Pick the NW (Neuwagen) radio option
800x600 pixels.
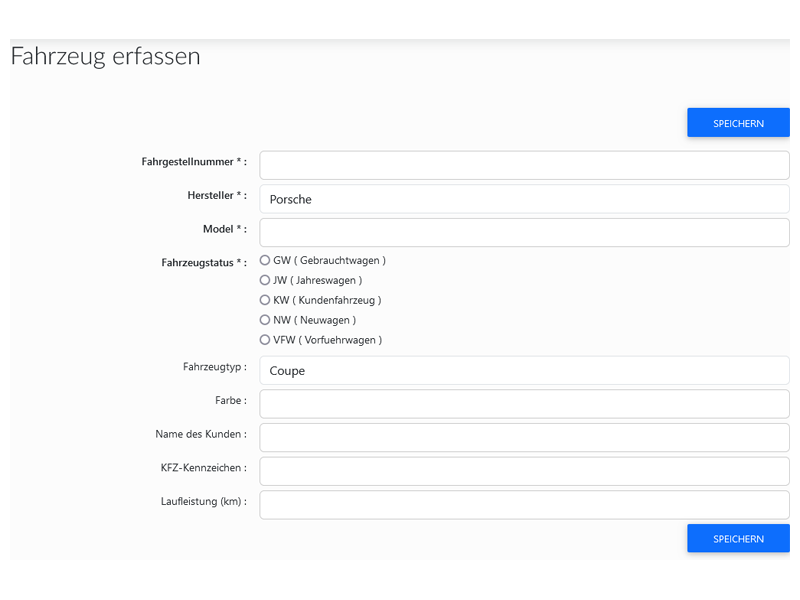tap(265, 320)
